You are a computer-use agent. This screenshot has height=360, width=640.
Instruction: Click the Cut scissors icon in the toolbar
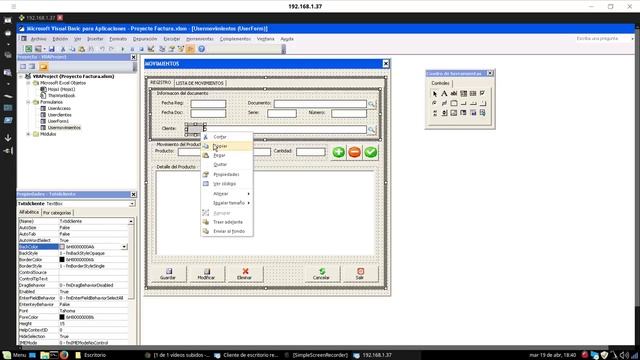(x=63, y=49)
